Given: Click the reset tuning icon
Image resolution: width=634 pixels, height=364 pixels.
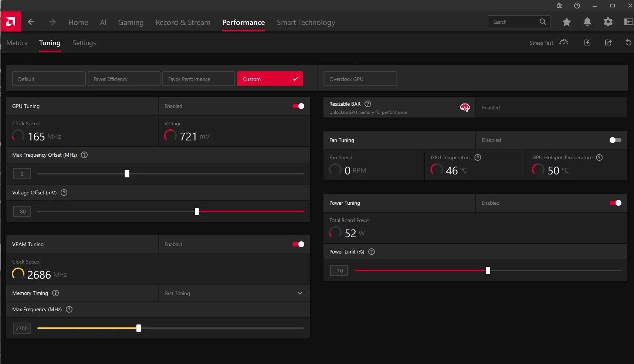Looking at the screenshot, I should click(x=628, y=42).
